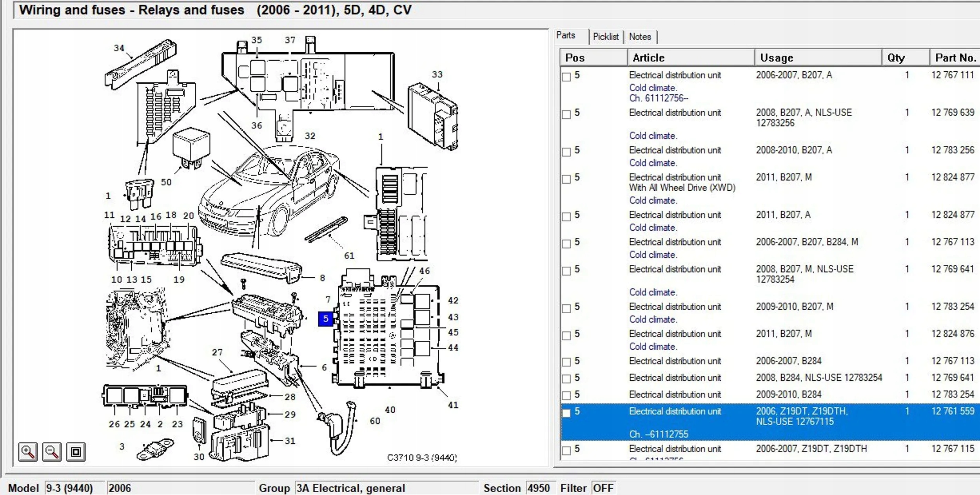Viewport: 980px width, 495px height.
Task: Check the box for part 12 767 111
Action: click(x=566, y=77)
